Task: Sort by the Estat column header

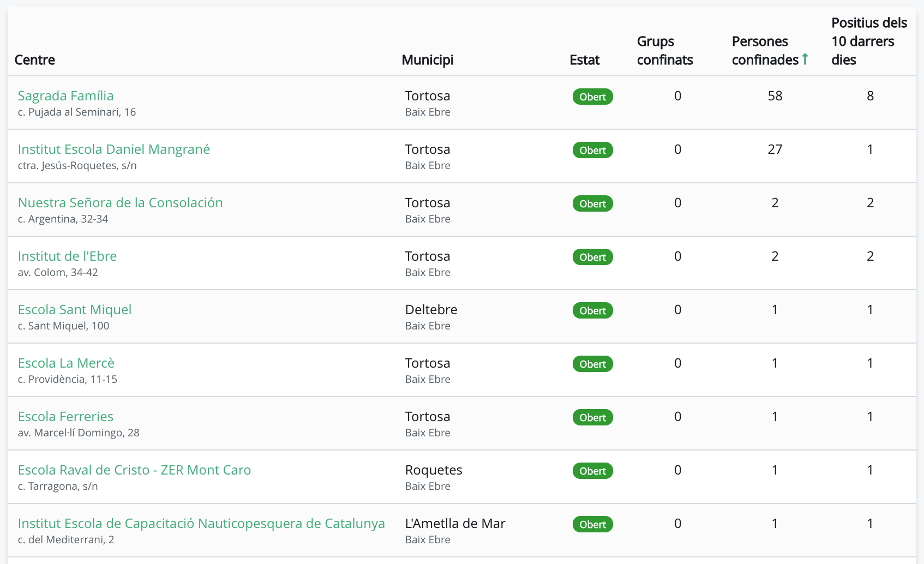Action: (x=584, y=60)
